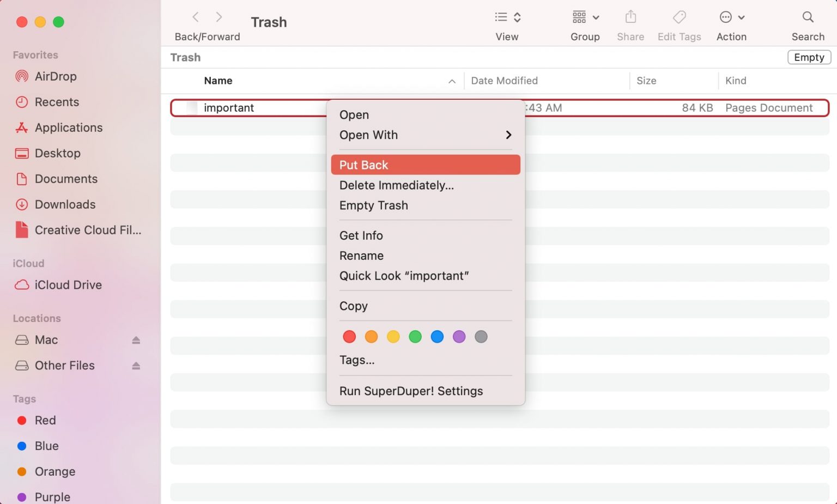Open iCloud Drive from the sidebar
This screenshot has height=504, width=837.
tap(68, 284)
